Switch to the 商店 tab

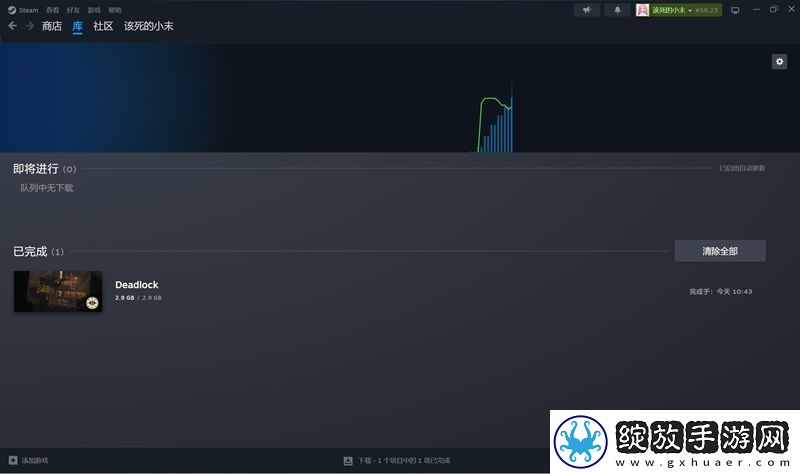click(x=52, y=26)
